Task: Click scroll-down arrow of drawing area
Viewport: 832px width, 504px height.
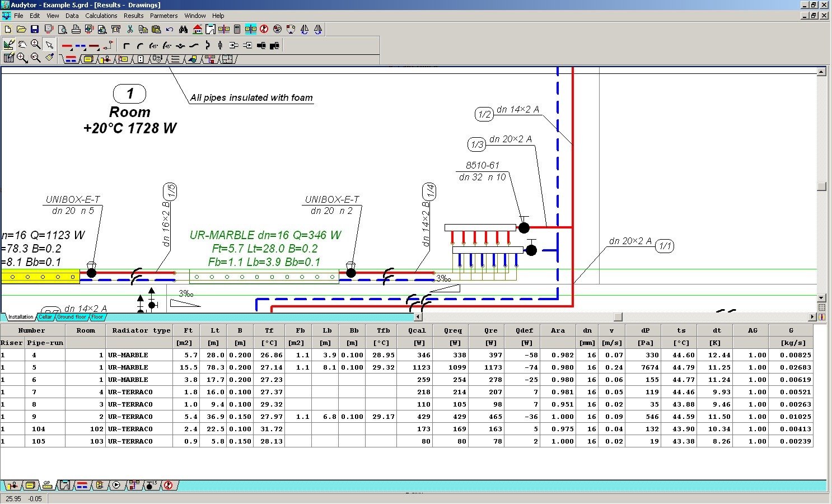Action: pyautogui.click(x=822, y=298)
